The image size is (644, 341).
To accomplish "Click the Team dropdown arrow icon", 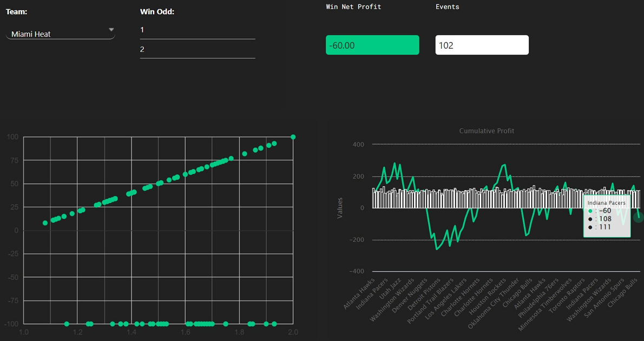I will click(111, 30).
